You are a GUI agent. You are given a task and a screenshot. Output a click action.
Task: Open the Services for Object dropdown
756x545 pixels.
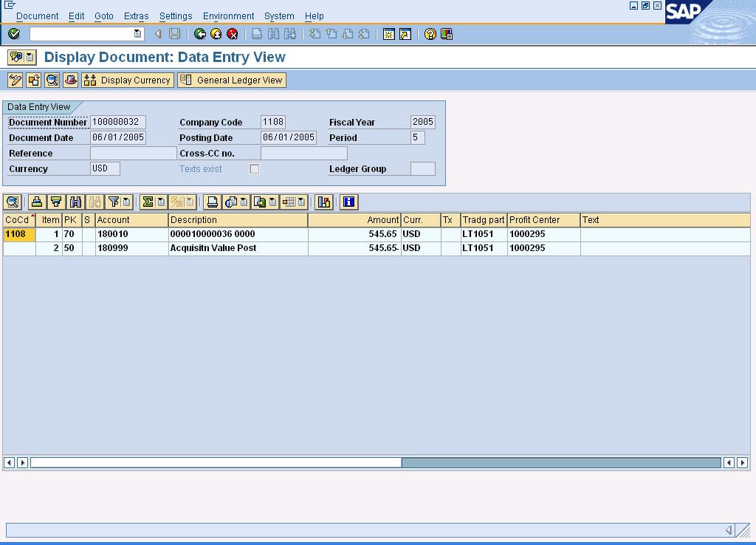(30, 57)
